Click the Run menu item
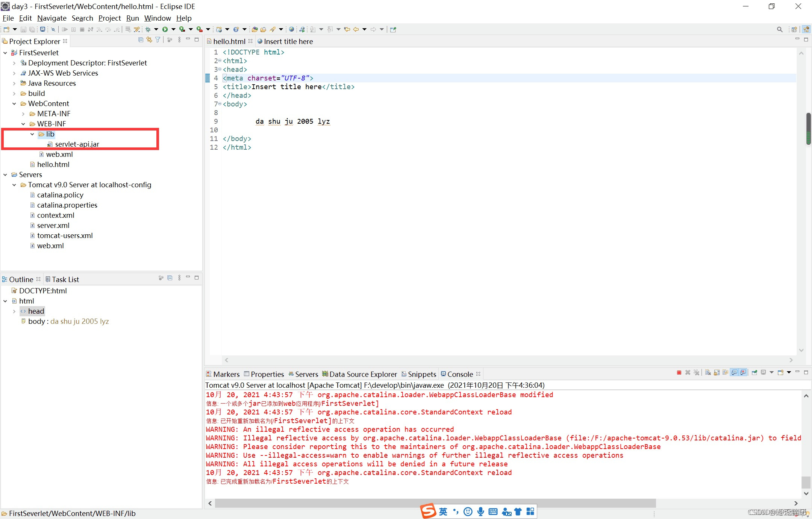This screenshot has width=812, height=519. (x=133, y=18)
